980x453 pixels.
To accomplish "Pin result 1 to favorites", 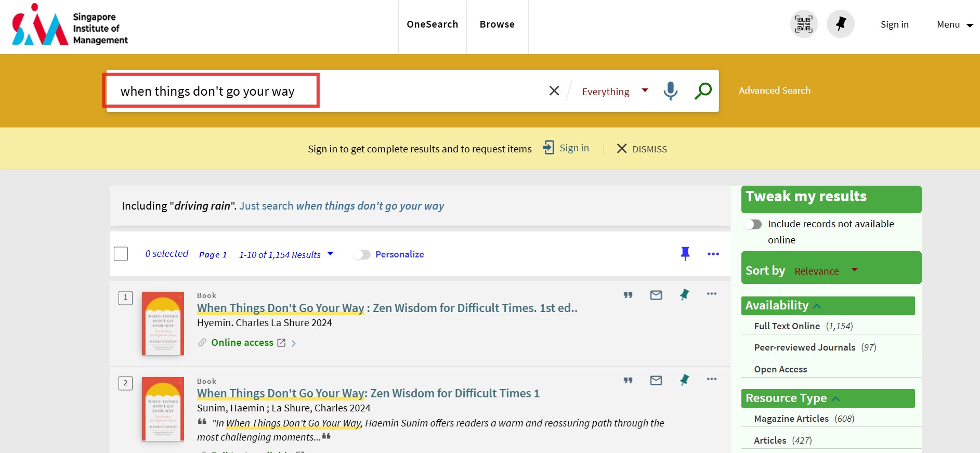I will [685, 295].
